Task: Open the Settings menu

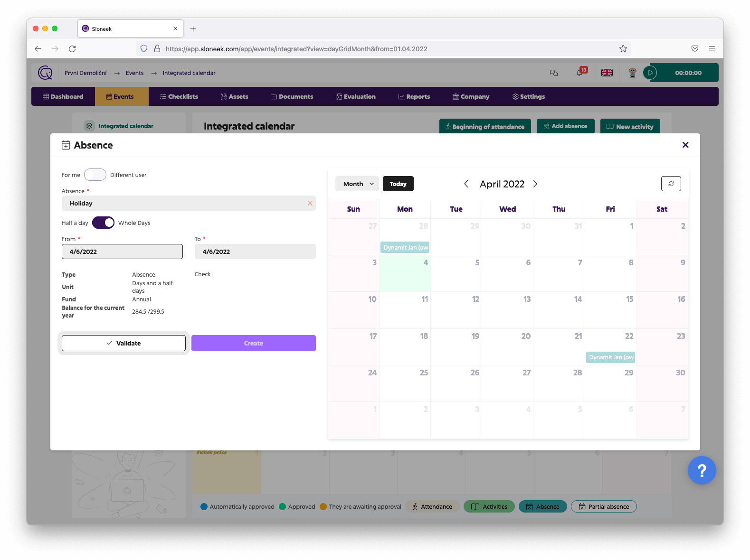Action: coord(529,96)
